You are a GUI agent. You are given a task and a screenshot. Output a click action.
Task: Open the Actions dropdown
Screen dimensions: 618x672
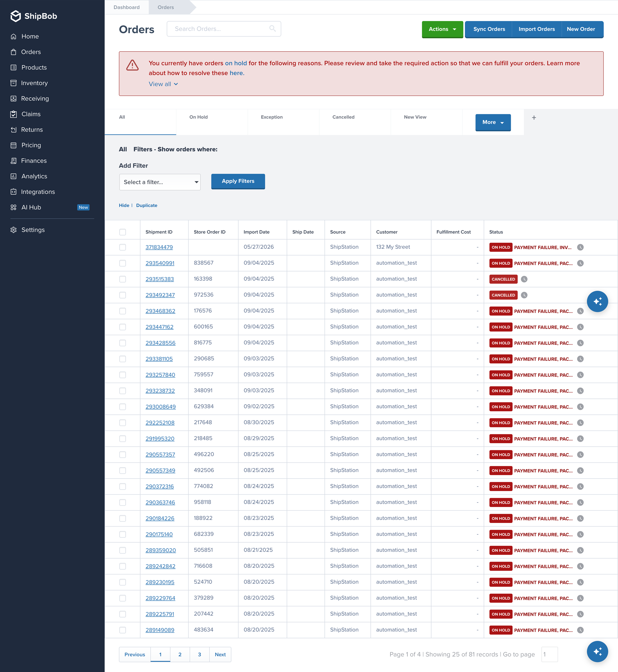coord(442,29)
